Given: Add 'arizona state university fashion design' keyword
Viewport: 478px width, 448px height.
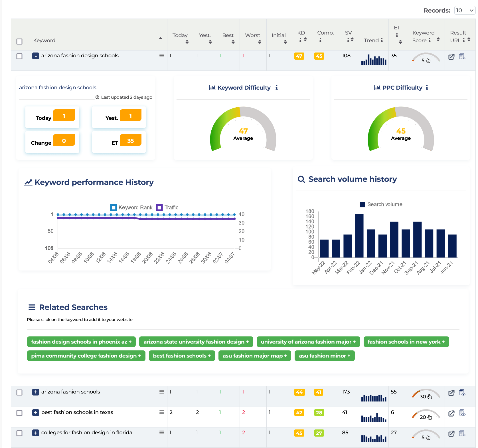Looking at the screenshot, I should click(x=196, y=342).
